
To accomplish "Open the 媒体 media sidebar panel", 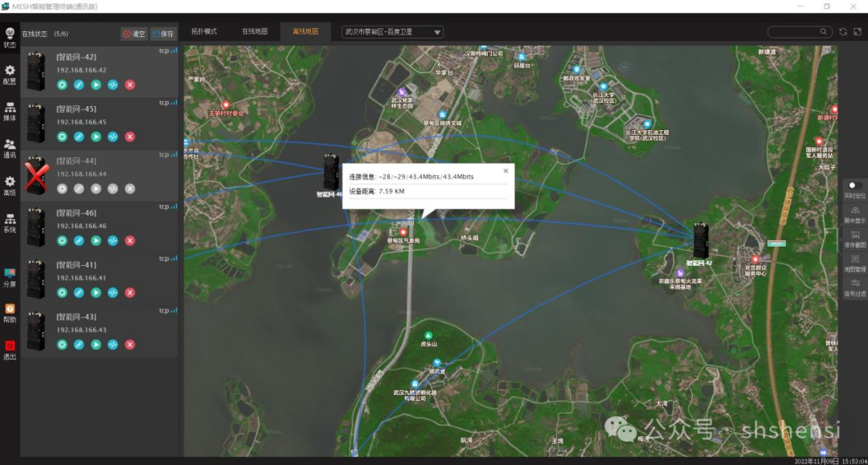I will pyautogui.click(x=10, y=111).
